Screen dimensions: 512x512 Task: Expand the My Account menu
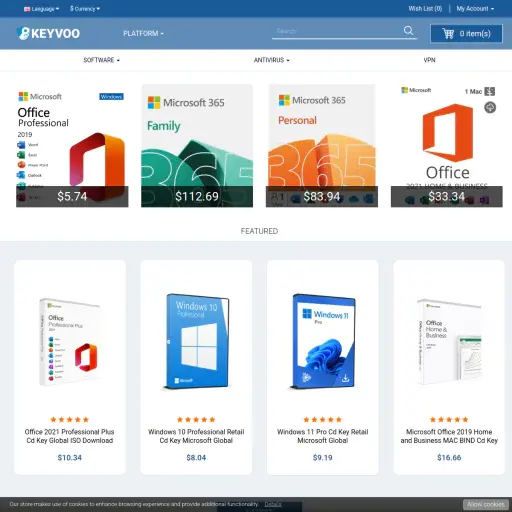pos(475,9)
